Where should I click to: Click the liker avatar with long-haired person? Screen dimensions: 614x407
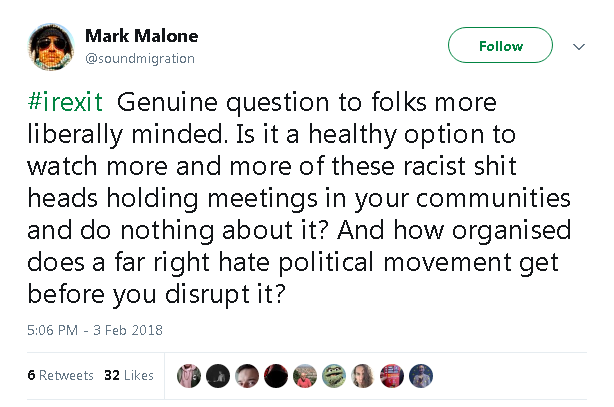(x=363, y=375)
